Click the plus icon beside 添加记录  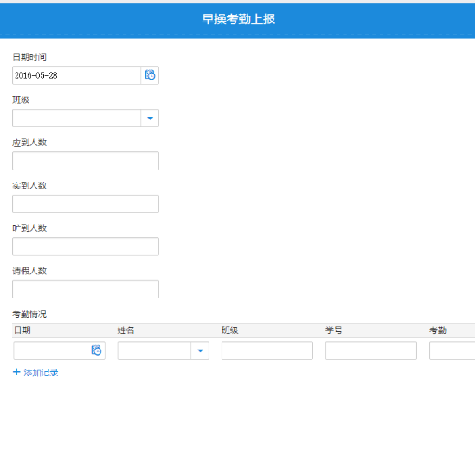16,372
